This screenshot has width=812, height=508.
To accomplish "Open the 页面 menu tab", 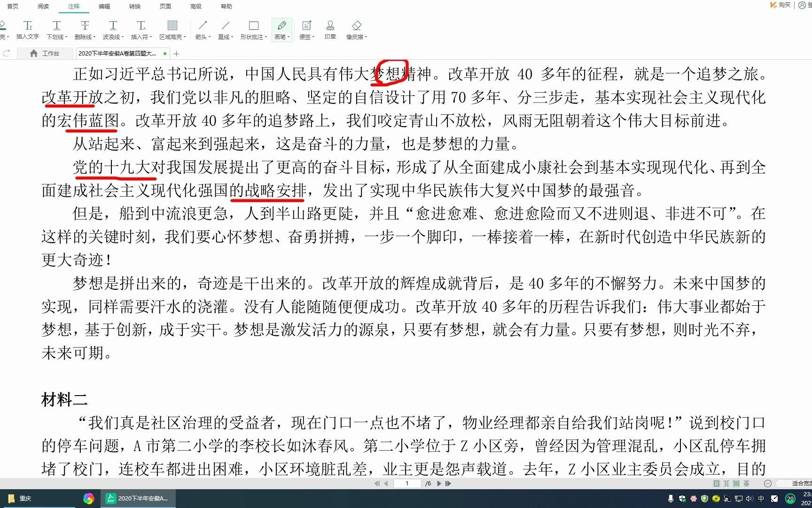I will tap(165, 7).
